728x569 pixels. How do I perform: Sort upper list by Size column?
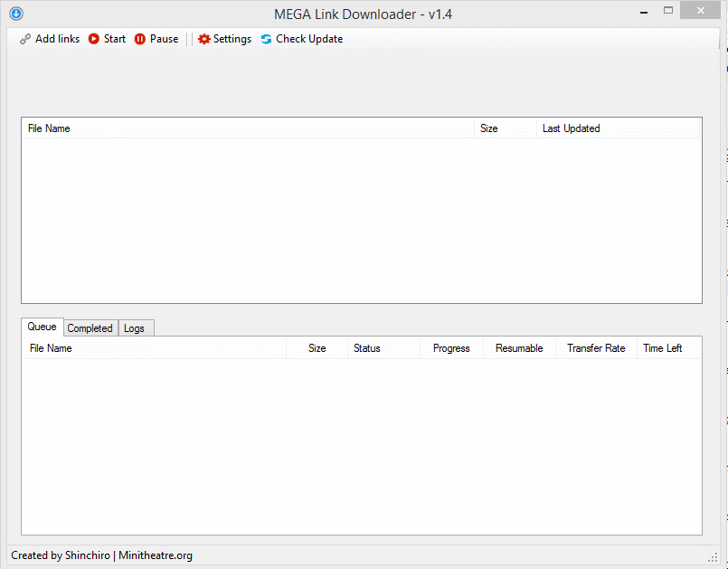tap(506, 128)
